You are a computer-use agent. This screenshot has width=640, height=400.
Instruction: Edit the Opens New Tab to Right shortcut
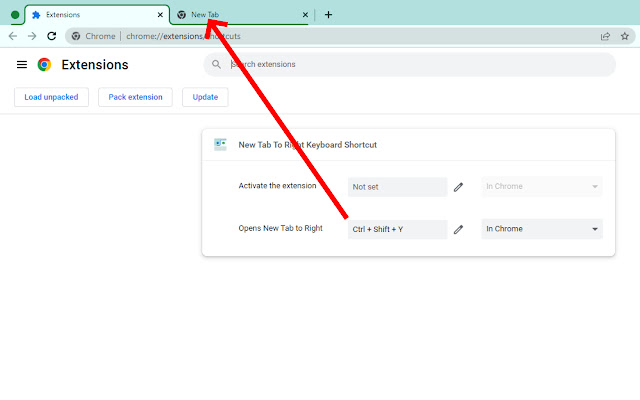[x=458, y=229]
